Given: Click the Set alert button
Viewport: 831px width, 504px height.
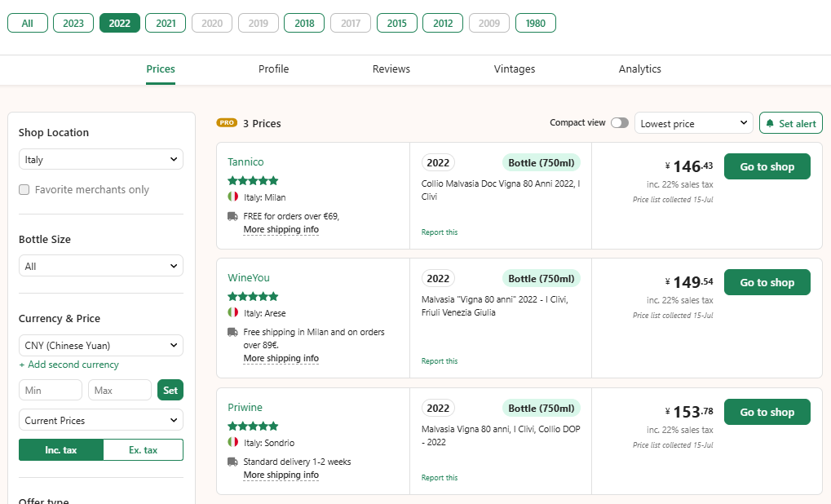Looking at the screenshot, I should point(791,123).
